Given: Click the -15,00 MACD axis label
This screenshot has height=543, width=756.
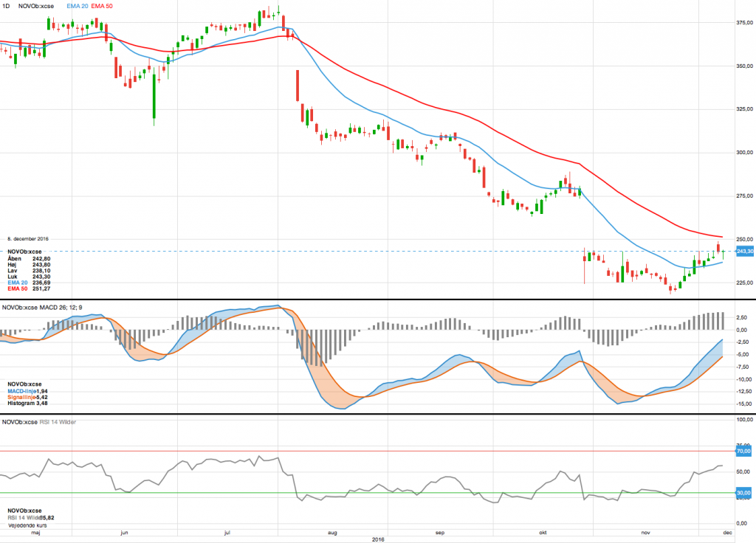Looking at the screenshot, I should click(x=743, y=404).
